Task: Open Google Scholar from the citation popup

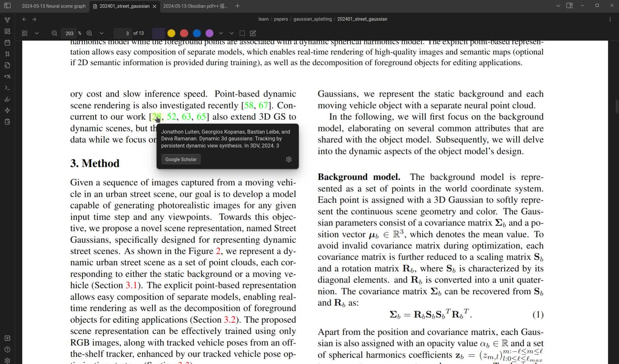Action: (x=181, y=159)
